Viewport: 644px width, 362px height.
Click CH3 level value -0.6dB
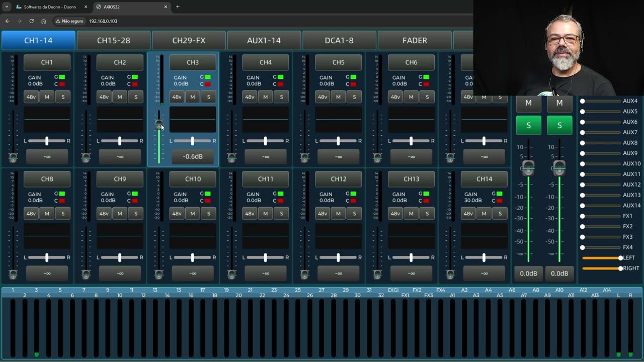tap(193, 156)
